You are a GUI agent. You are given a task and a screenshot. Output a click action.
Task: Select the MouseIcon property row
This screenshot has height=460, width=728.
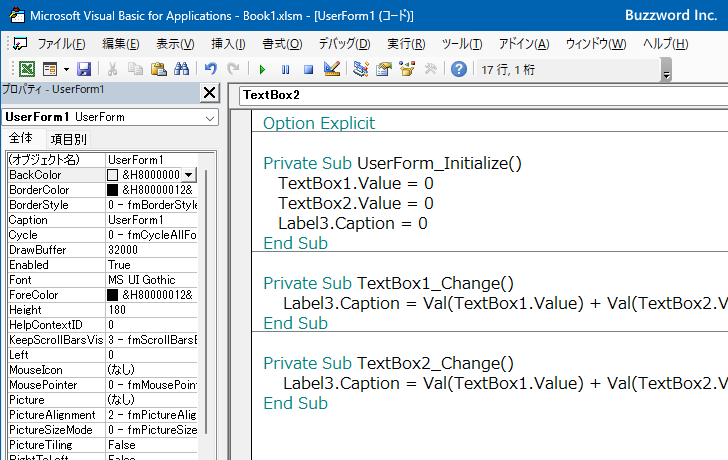[103, 370]
